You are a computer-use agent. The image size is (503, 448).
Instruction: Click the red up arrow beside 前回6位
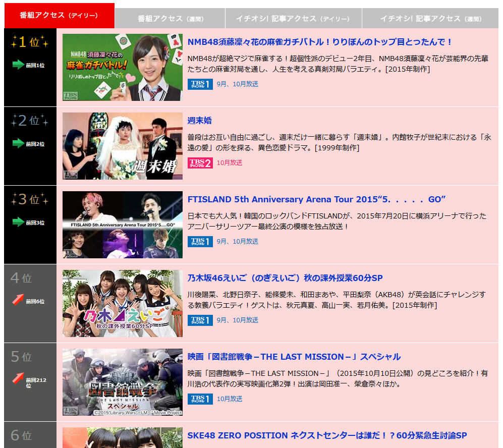(18, 300)
